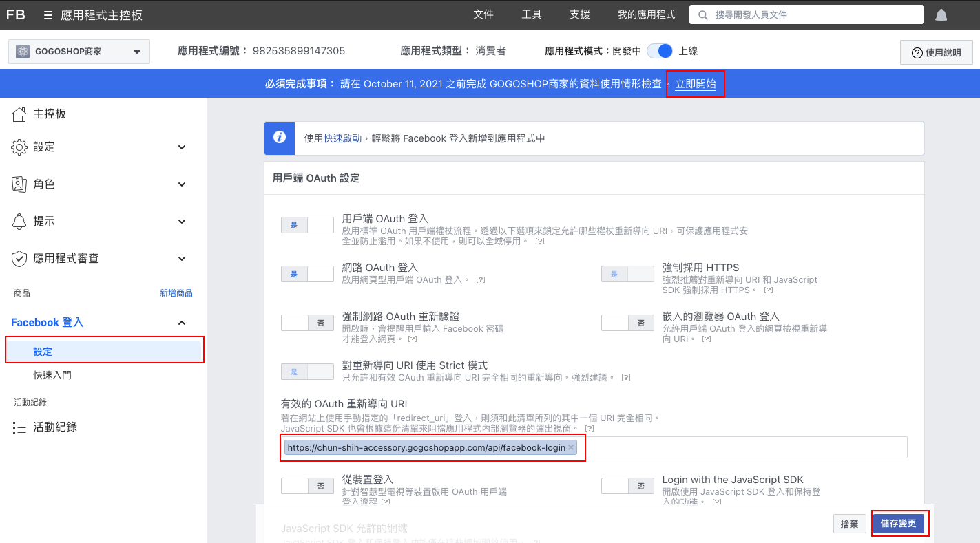The height and width of the screenshot is (543, 980).
Task: Open help tooltip for OAuth 重新導向 URI description
Action: (589, 429)
